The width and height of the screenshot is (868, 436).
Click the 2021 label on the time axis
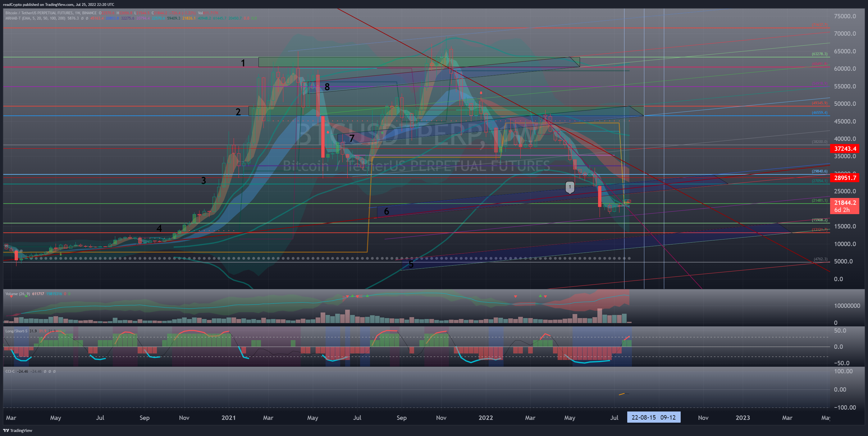tap(228, 417)
